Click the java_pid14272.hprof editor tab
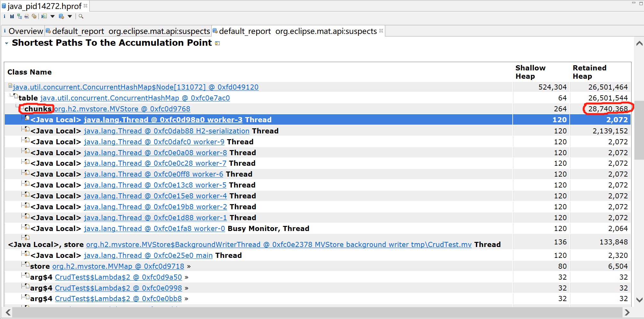 click(x=42, y=6)
